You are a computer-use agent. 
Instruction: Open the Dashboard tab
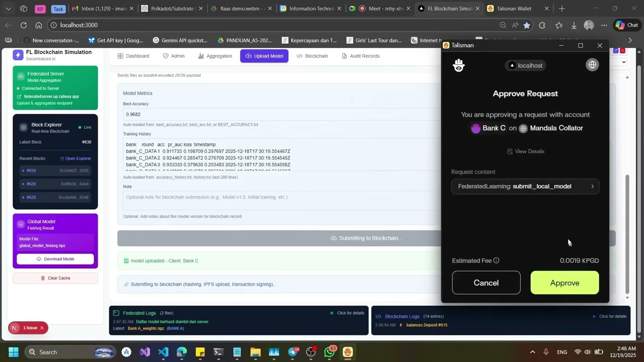[x=133, y=56]
